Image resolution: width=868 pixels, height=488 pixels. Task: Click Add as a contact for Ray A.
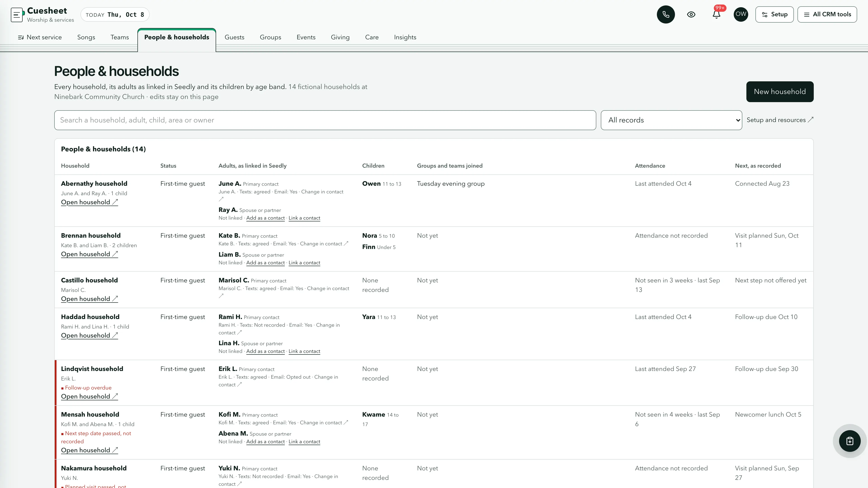[x=265, y=218]
